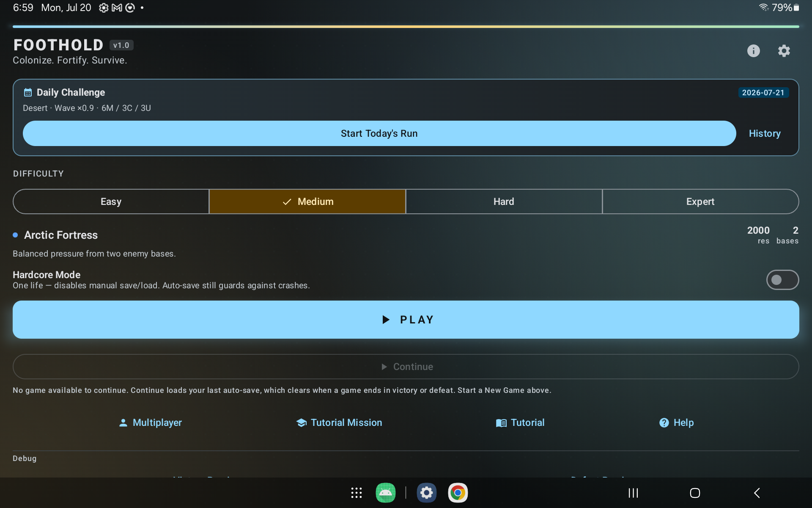
Task: Click the Desert Wave ×0.9 challenge details
Action: 87,108
